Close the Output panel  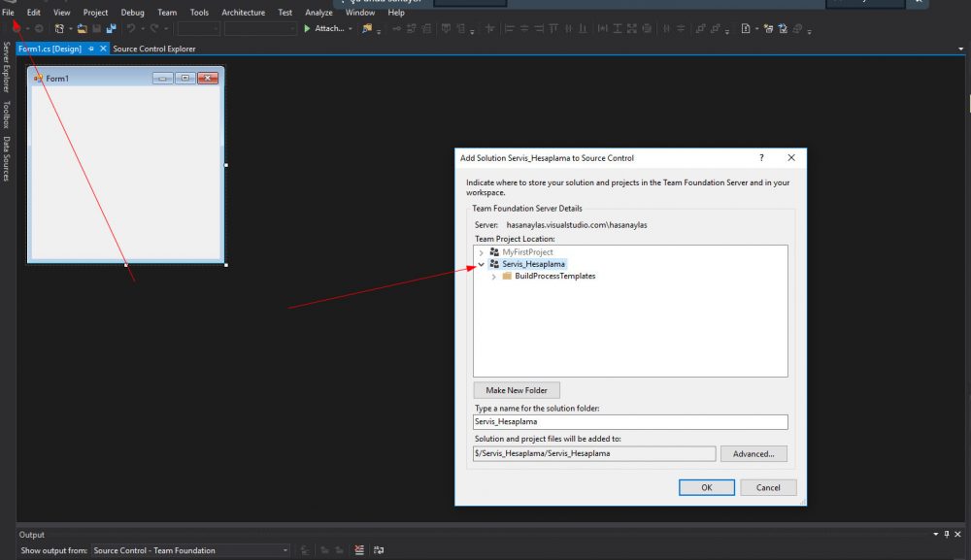(x=958, y=534)
